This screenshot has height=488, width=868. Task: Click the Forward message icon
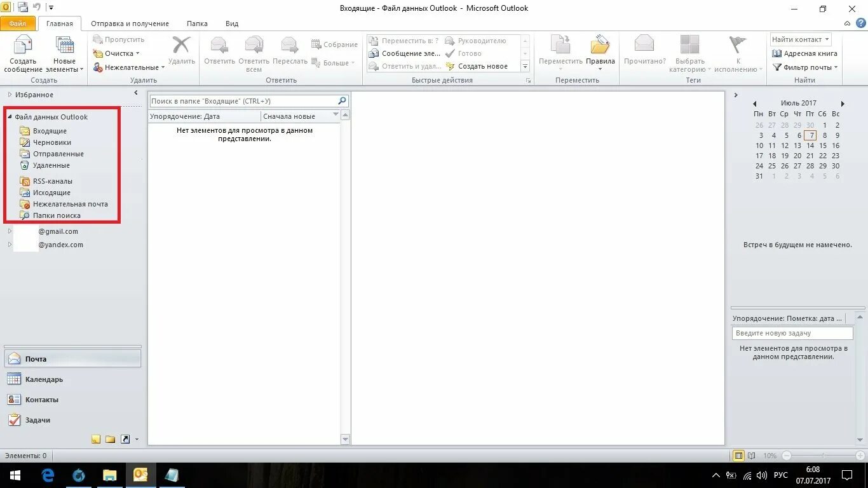[290, 45]
